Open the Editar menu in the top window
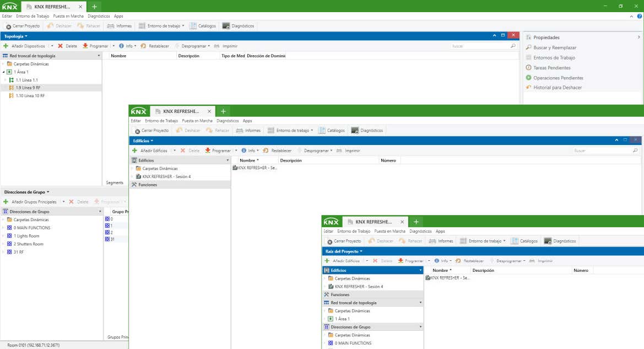Viewport: 644px width, 349px height. (x=7, y=17)
